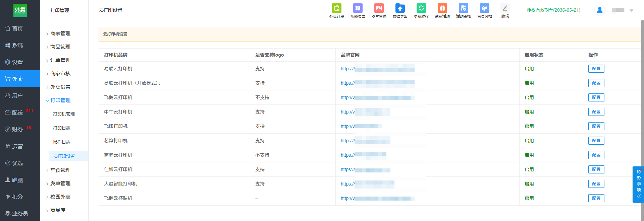The image size is (644, 221).
Task: Click the 数据导出 toolbar icon
Action: pyautogui.click(x=400, y=11)
